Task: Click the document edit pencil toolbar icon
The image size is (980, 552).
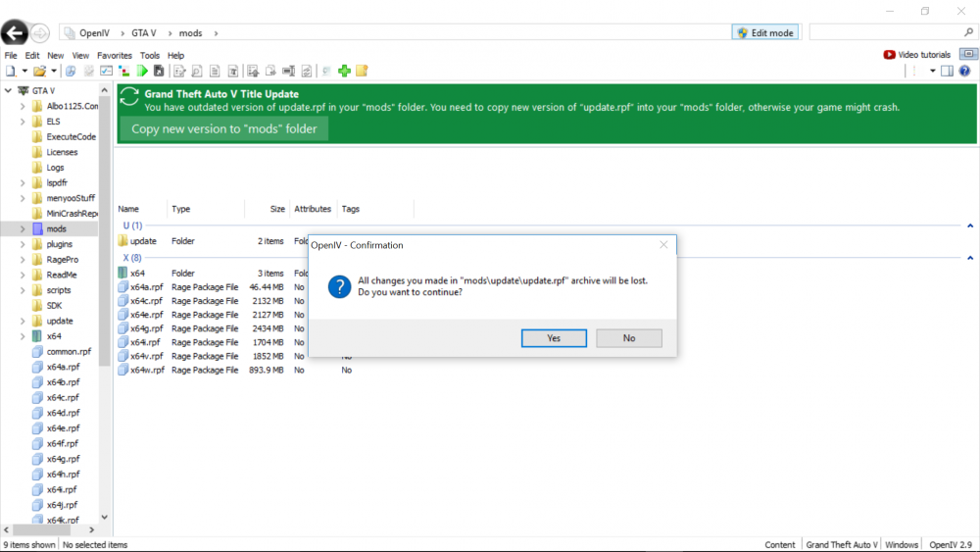Action: [x=179, y=72]
